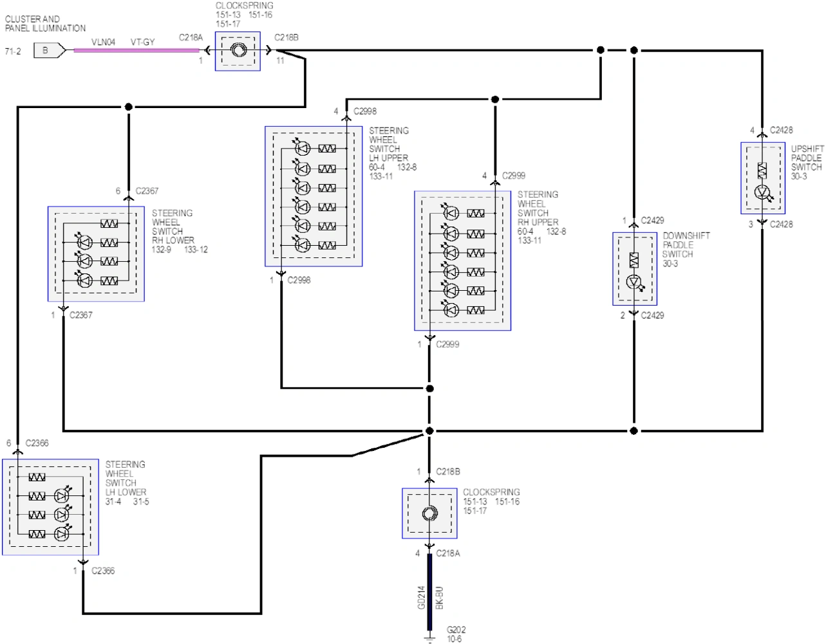Viewport: 826px width, 644px height.
Task: Click the G202 10-6 ground reference
Action: (456, 634)
